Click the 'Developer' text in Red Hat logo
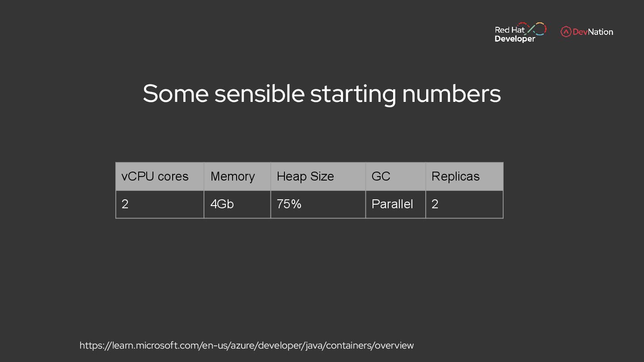The width and height of the screenshot is (644, 362). tap(515, 39)
